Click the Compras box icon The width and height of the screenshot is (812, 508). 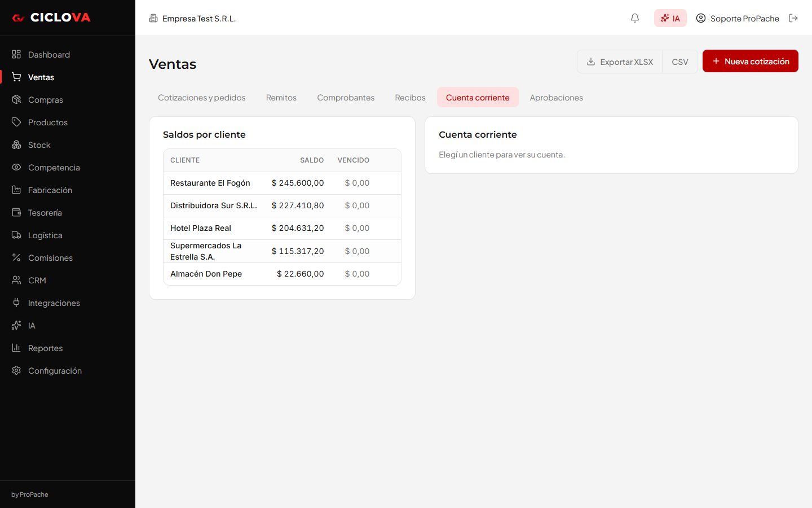(16, 99)
